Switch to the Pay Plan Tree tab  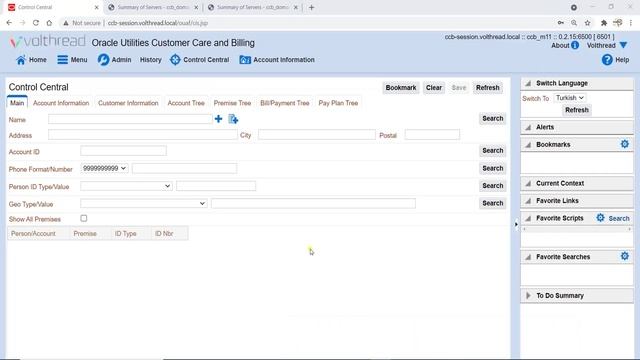pyautogui.click(x=338, y=103)
